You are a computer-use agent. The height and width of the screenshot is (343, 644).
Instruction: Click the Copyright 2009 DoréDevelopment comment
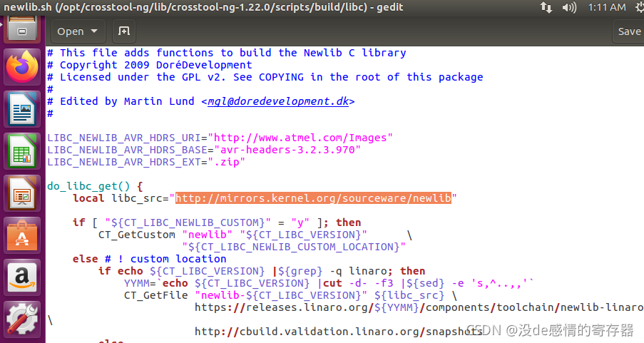(150, 65)
